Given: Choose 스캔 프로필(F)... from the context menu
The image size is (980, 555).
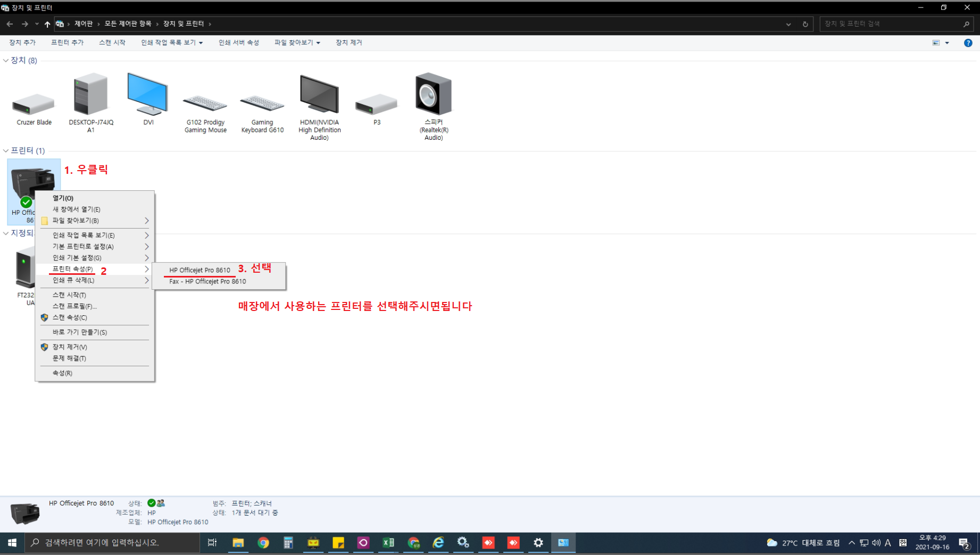Looking at the screenshot, I should [95, 306].
